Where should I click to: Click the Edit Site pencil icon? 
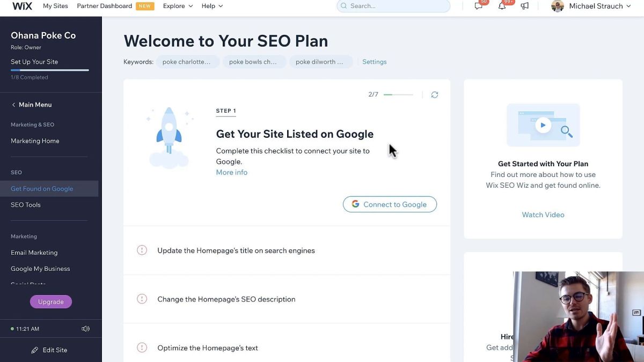(35, 350)
